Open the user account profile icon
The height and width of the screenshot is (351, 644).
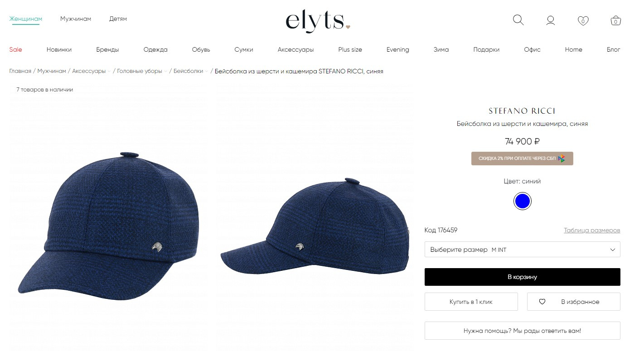click(551, 20)
